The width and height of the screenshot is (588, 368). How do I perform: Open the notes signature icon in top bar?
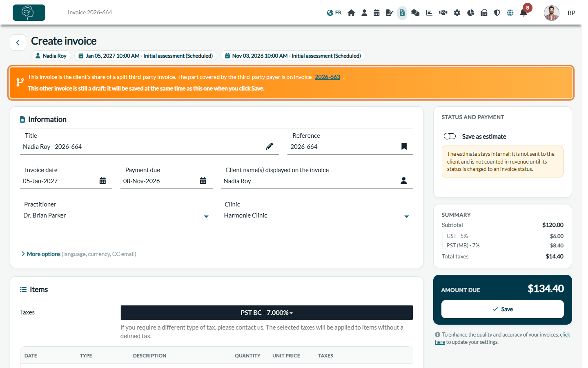(390, 13)
